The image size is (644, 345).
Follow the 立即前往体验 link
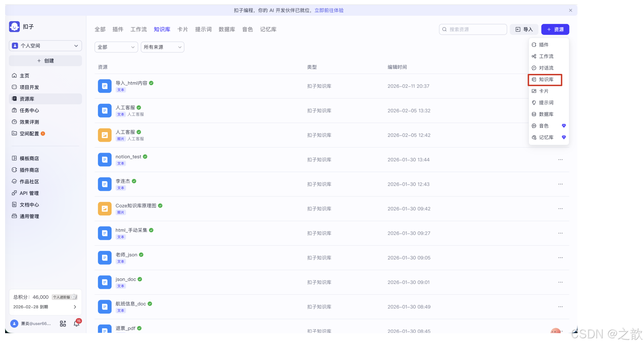pos(329,10)
